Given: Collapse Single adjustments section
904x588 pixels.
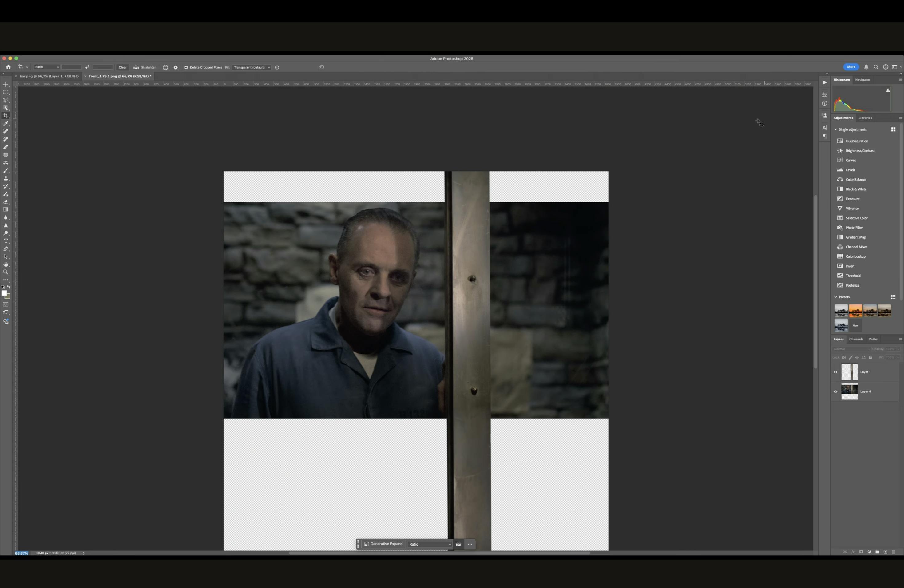Looking at the screenshot, I should pos(836,129).
